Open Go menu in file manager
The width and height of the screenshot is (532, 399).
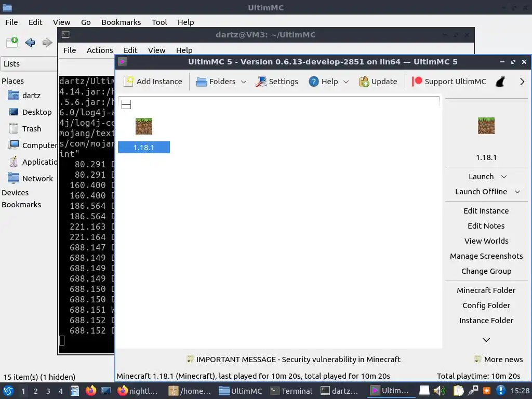pos(86,22)
